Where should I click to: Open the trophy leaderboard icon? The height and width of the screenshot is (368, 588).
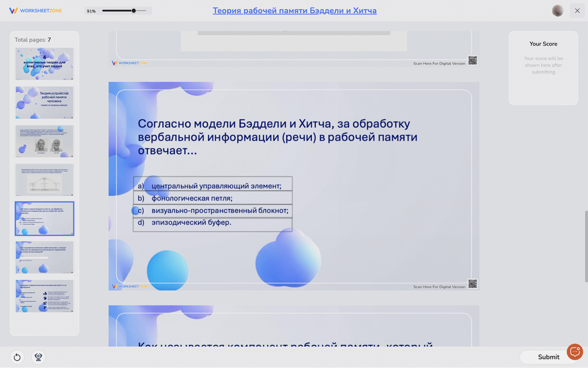[x=38, y=357]
